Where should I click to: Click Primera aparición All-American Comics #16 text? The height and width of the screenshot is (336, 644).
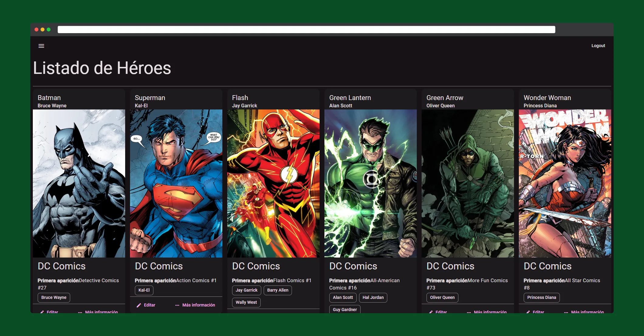point(365,284)
